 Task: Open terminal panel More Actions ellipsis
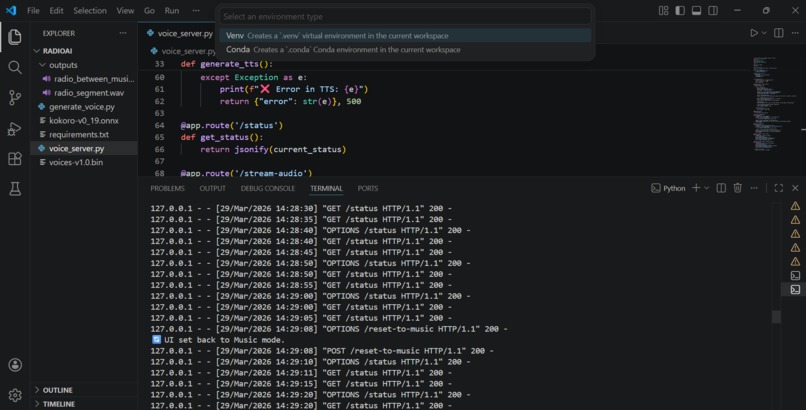click(x=754, y=188)
